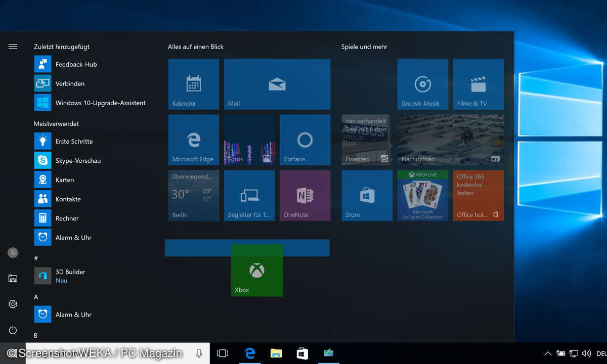The height and width of the screenshot is (364, 607).
Task: Click the # letter header
Action: click(x=36, y=258)
